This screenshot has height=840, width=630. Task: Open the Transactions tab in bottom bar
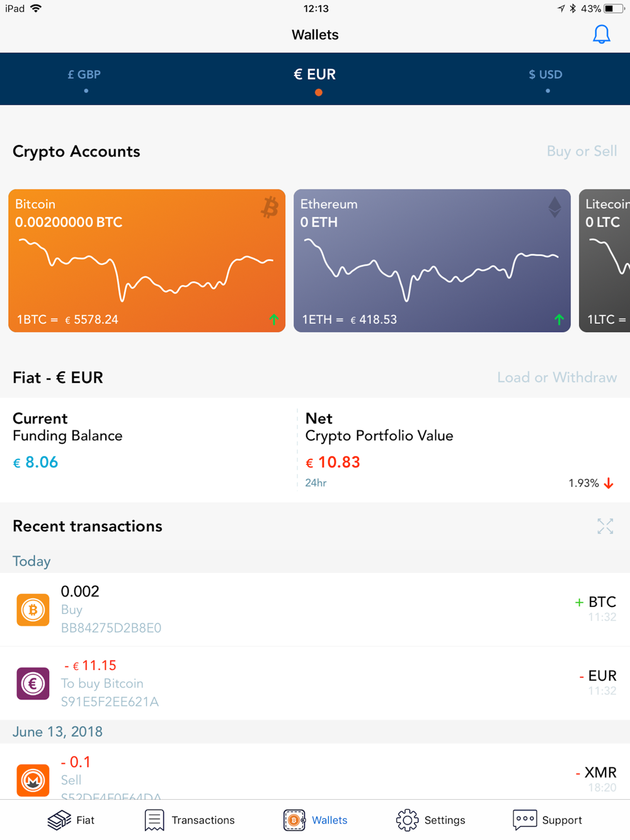[x=189, y=820]
